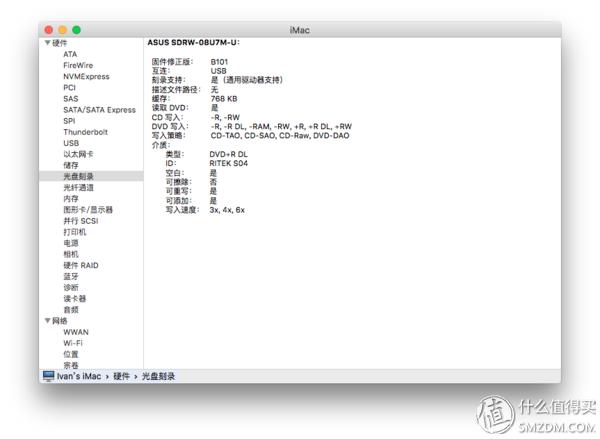Screen dimensions: 600x439
Task: Select Thunderbolt in the sidebar
Action: pos(85,132)
